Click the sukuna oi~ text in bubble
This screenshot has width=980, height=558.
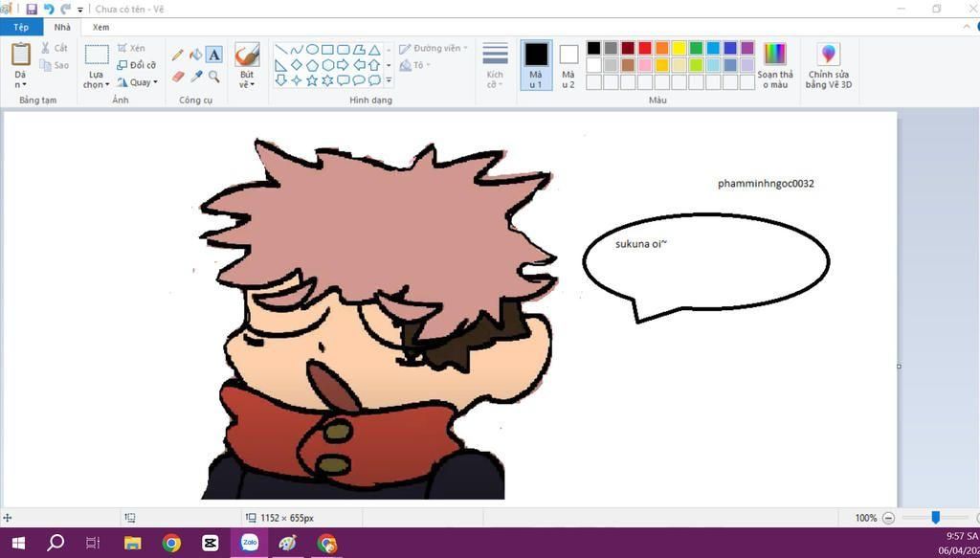pos(641,244)
